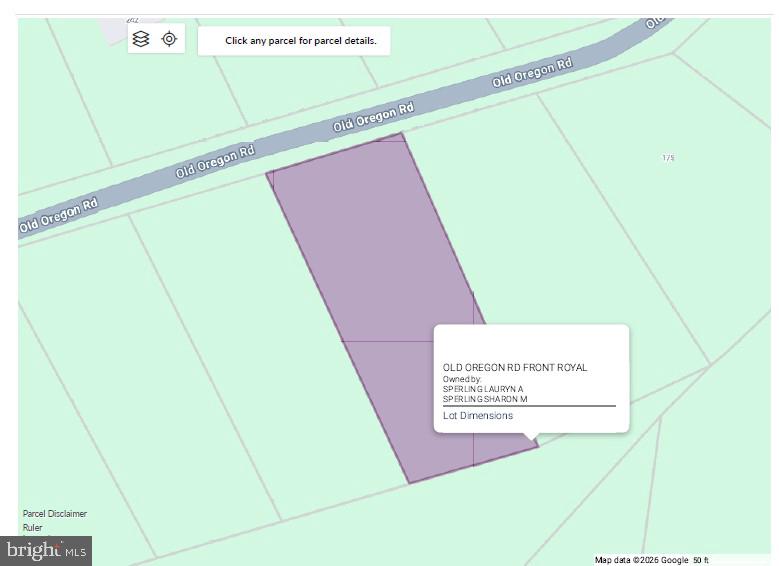Open the Parcel Disclaimer link
Viewport: 779px width, 566px height.
pos(55,513)
